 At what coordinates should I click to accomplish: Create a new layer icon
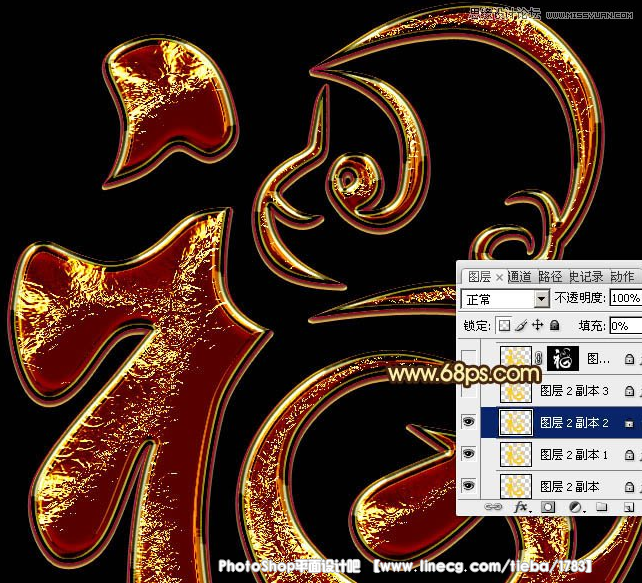point(628,507)
